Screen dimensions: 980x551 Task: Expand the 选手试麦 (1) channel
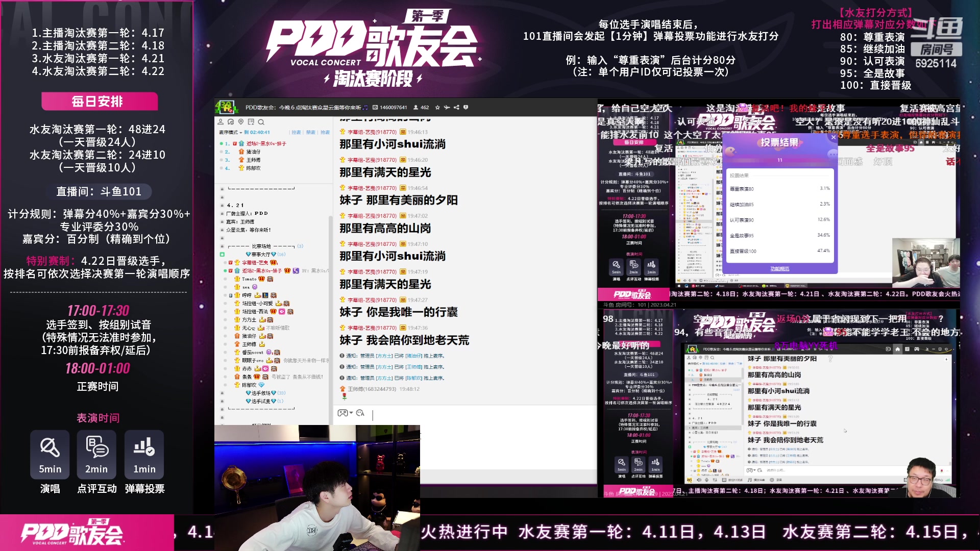click(x=265, y=402)
